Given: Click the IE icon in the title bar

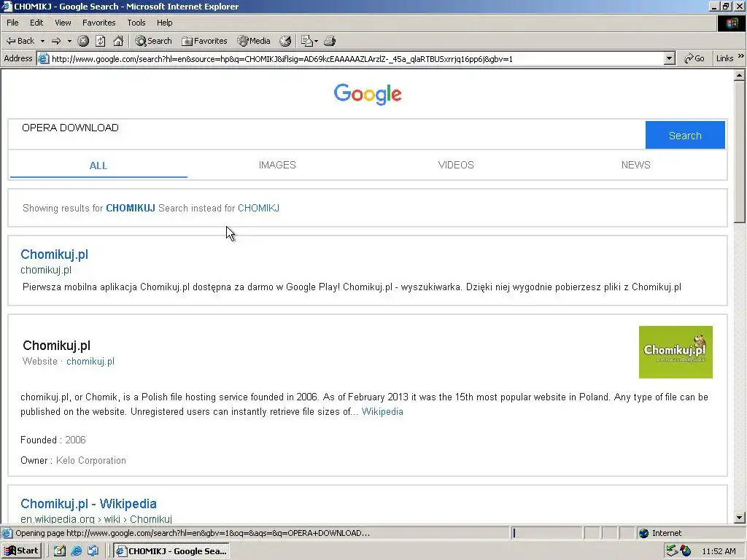Looking at the screenshot, I should 7,6.
